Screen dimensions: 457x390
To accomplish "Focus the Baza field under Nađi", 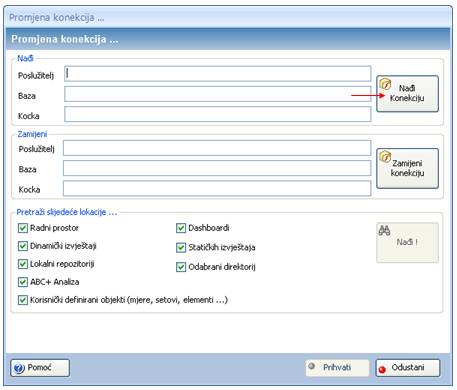I will pos(218,94).
